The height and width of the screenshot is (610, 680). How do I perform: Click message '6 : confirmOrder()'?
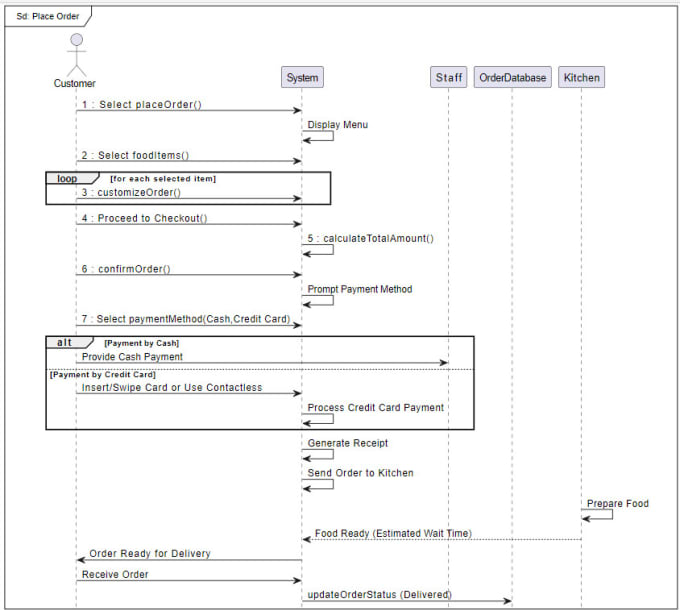[x=126, y=269]
